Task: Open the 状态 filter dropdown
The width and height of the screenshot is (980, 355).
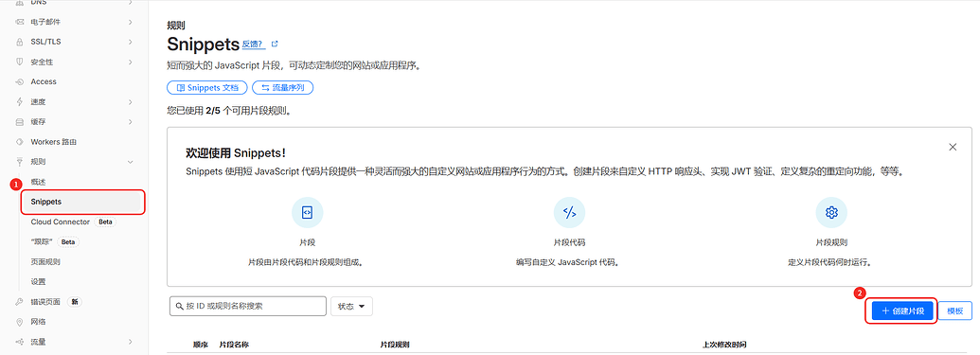Action: (352, 307)
